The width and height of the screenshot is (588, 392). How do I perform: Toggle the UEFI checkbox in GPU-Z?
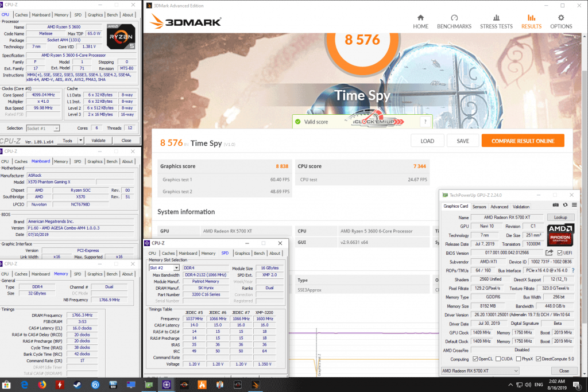pos(559,253)
